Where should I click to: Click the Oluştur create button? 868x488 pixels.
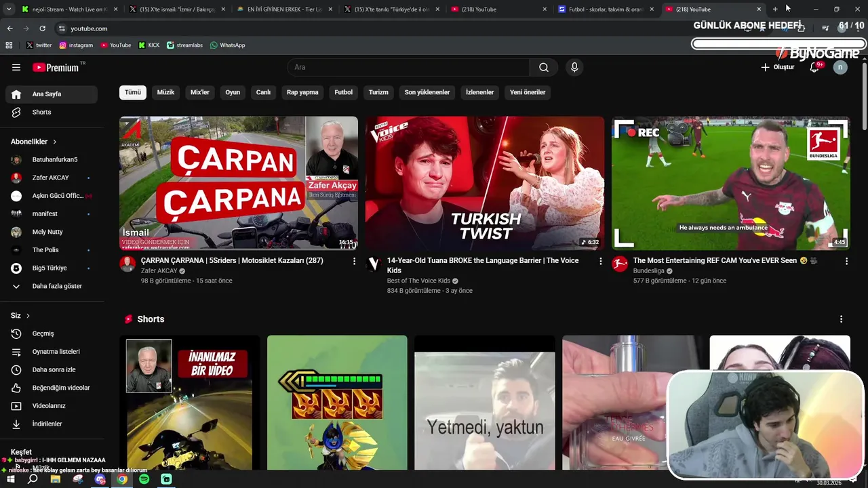point(777,67)
